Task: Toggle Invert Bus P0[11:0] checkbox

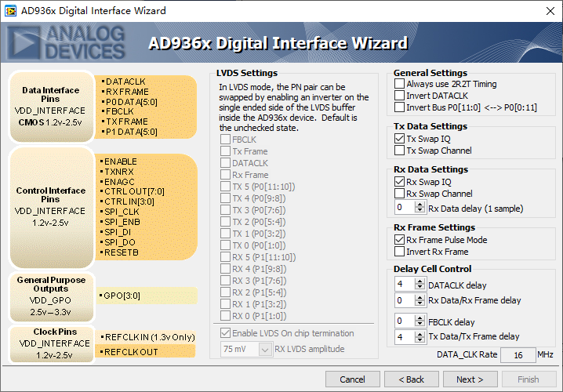Action: tap(399, 107)
